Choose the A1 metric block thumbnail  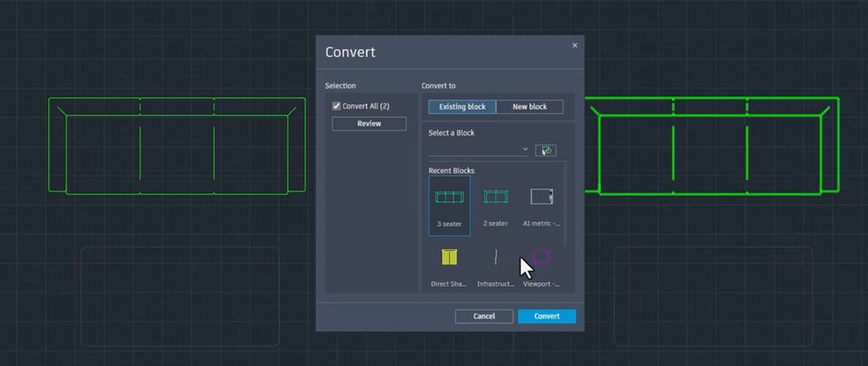tap(541, 206)
